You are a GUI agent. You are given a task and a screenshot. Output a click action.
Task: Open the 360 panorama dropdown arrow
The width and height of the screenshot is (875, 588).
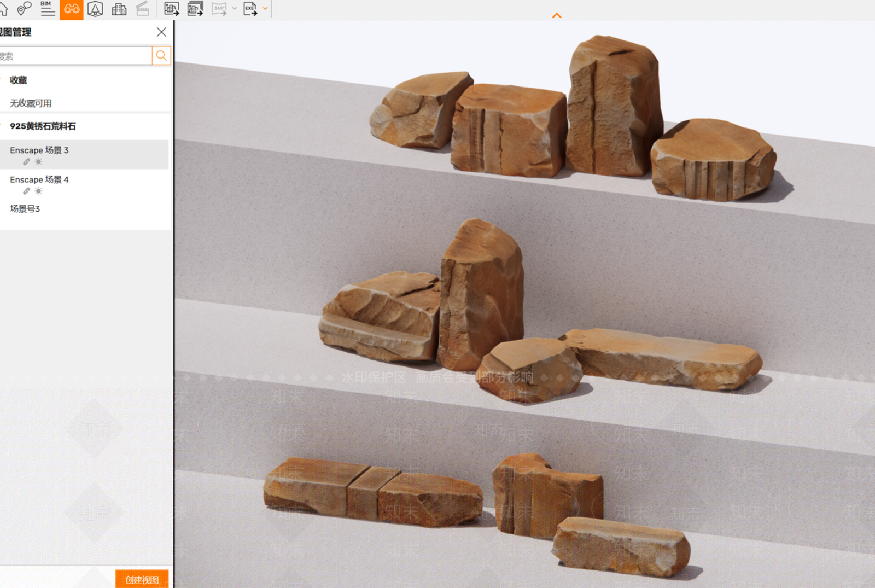point(235,9)
